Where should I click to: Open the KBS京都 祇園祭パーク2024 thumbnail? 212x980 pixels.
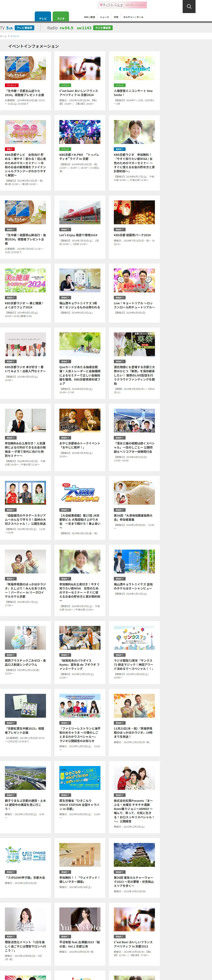tap(135, 212)
